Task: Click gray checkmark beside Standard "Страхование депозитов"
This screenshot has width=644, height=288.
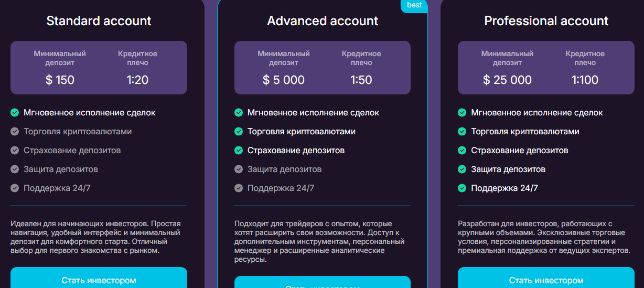Action: pyautogui.click(x=15, y=151)
